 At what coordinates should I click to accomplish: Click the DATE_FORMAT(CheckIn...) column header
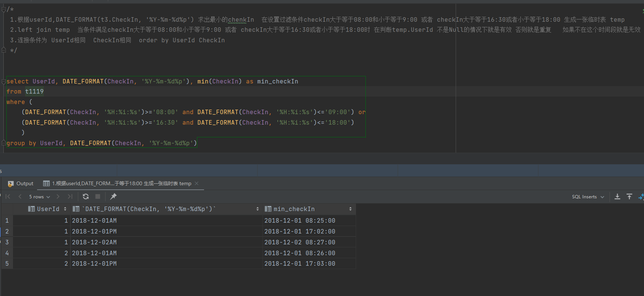click(x=166, y=209)
